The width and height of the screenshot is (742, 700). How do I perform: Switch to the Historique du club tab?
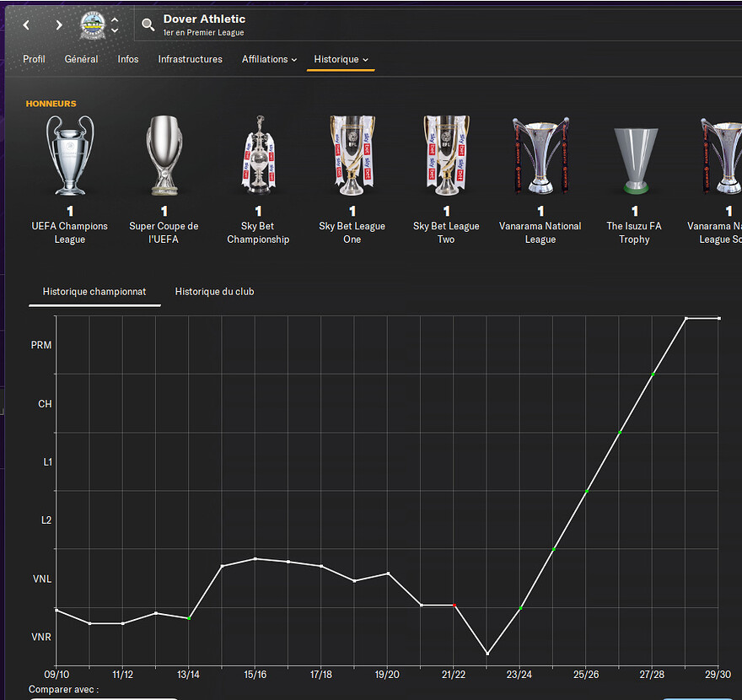click(x=214, y=292)
